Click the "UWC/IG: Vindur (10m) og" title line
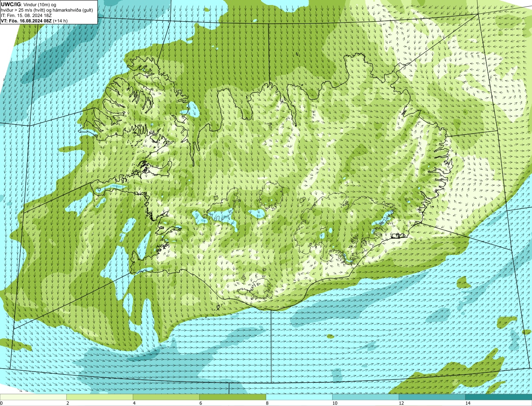The image size is (532, 406). 29,5
